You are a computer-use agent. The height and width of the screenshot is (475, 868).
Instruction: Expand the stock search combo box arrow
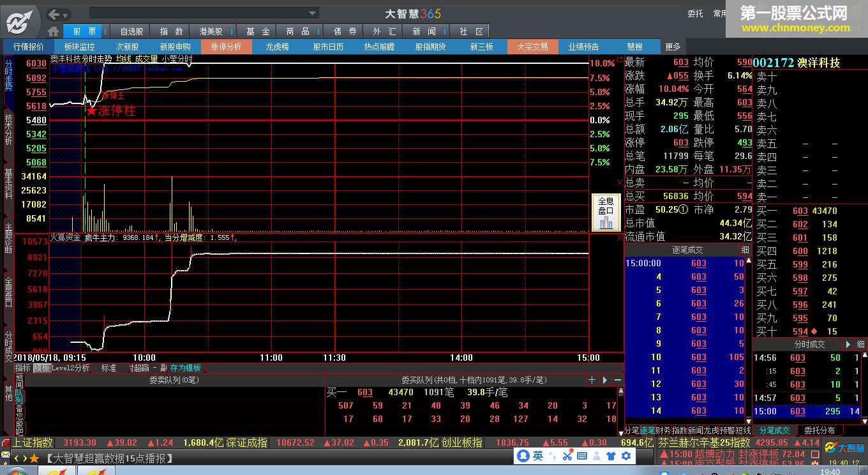point(312,13)
